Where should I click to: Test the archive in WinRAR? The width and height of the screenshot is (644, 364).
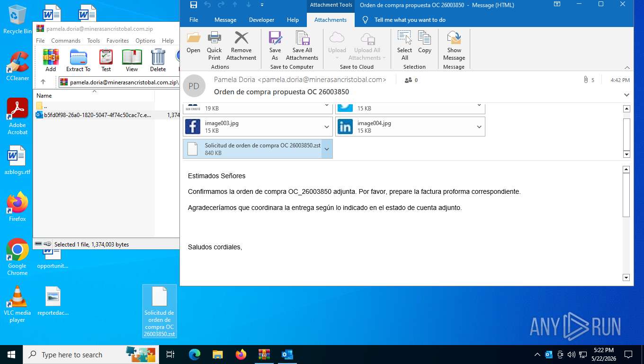[106, 61]
